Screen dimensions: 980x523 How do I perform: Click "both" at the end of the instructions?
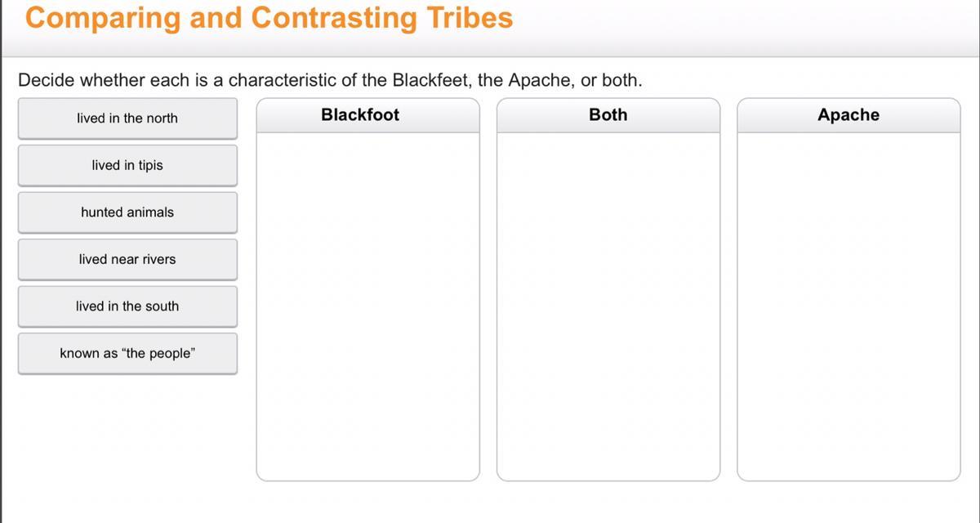(613, 80)
